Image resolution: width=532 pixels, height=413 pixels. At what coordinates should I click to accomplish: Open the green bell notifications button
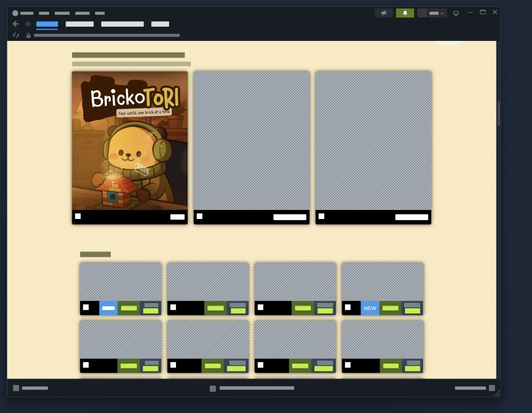(x=405, y=13)
